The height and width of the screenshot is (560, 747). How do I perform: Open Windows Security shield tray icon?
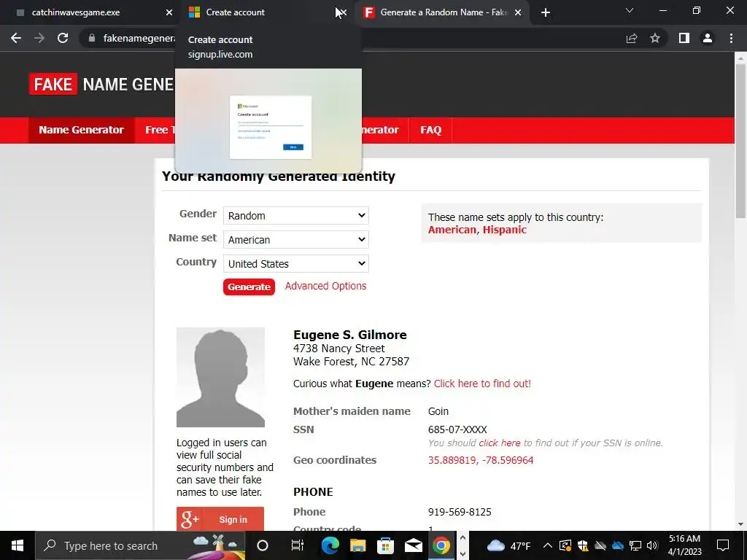583,545
